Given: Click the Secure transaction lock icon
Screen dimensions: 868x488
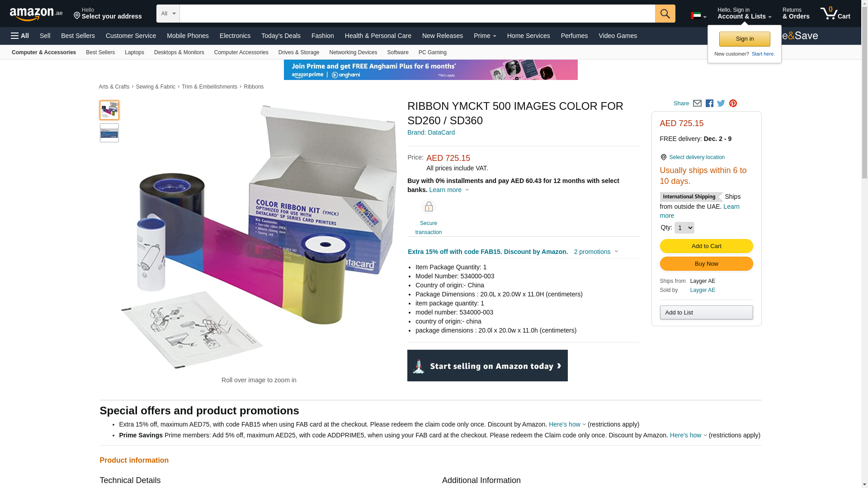Looking at the screenshot, I should click(429, 207).
